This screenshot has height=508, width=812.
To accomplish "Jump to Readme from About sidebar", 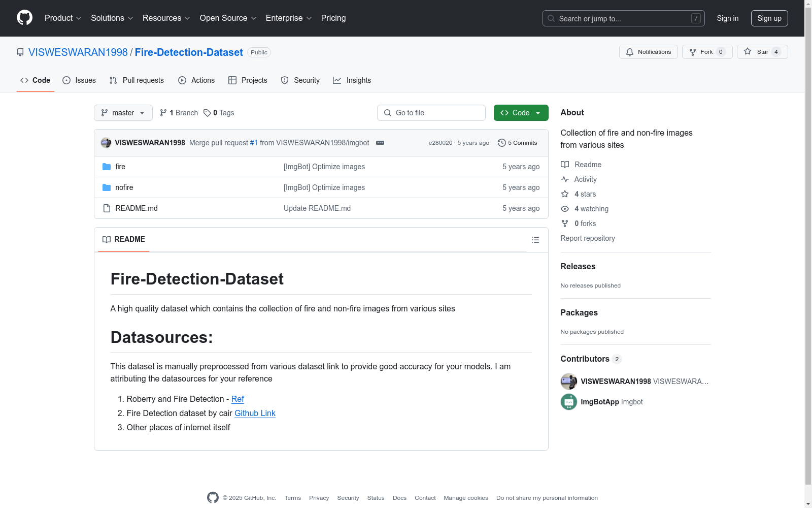I will pos(581,165).
